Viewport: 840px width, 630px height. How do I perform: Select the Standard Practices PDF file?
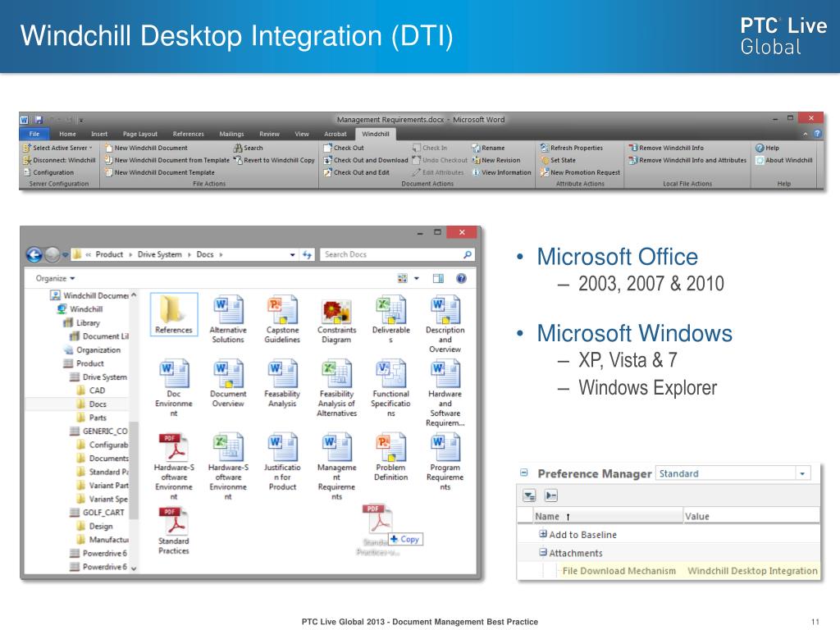[x=174, y=531]
